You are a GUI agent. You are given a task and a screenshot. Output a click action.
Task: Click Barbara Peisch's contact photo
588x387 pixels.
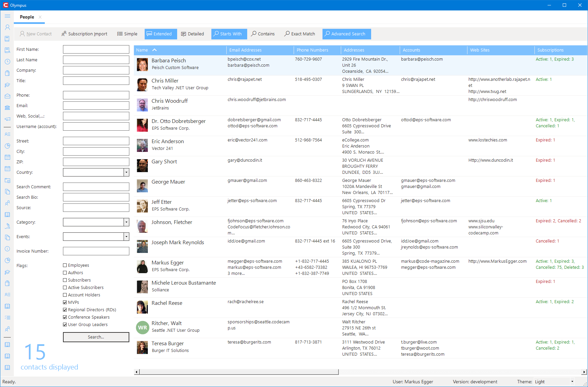142,65
